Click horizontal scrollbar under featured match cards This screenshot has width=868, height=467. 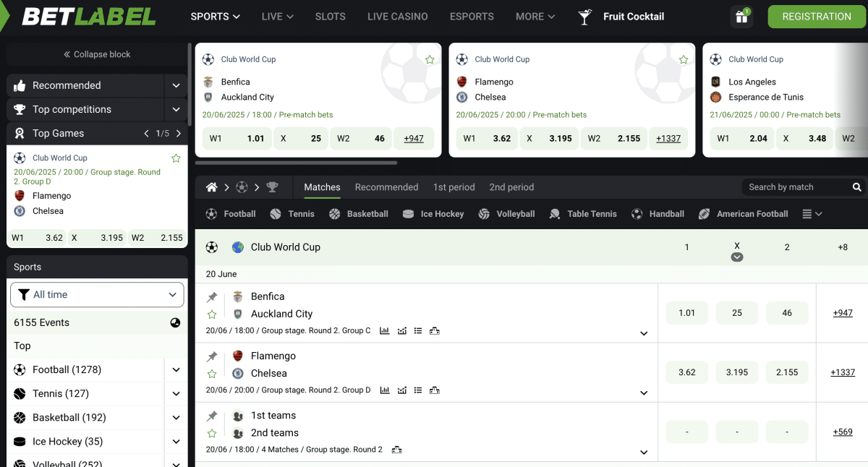click(x=297, y=163)
